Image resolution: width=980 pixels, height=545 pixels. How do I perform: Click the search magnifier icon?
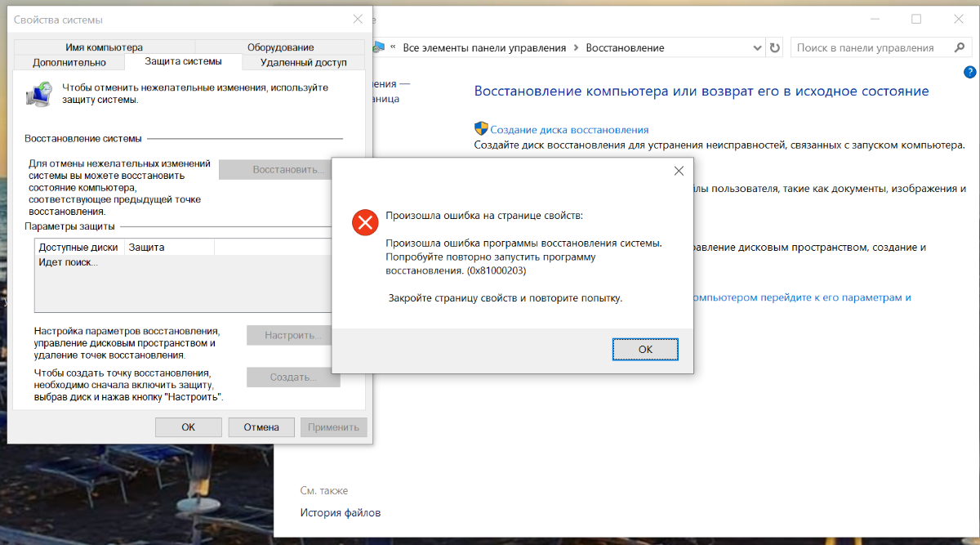(960, 48)
